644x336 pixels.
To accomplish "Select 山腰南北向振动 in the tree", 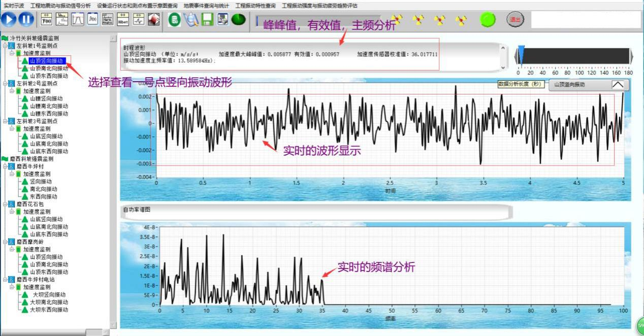I will point(46,106).
